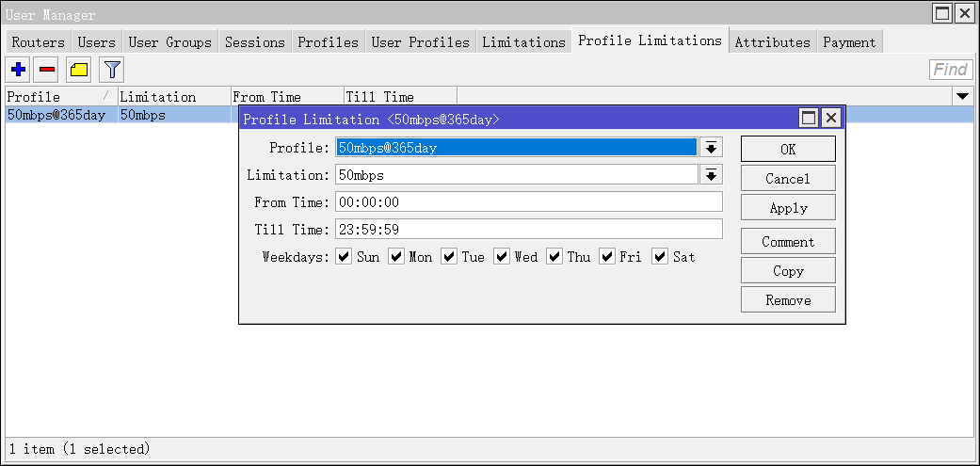
Task: Open the User Profiles tab
Action: point(420,42)
